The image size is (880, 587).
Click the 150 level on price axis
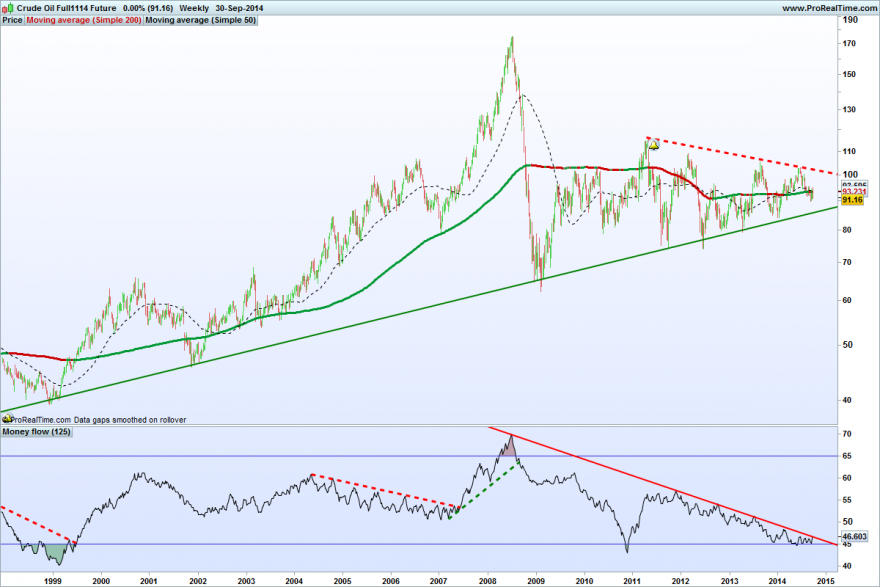click(x=849, y=74)
